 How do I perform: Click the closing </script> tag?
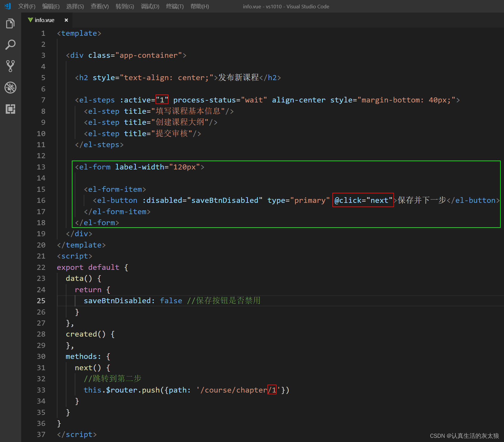77,435
